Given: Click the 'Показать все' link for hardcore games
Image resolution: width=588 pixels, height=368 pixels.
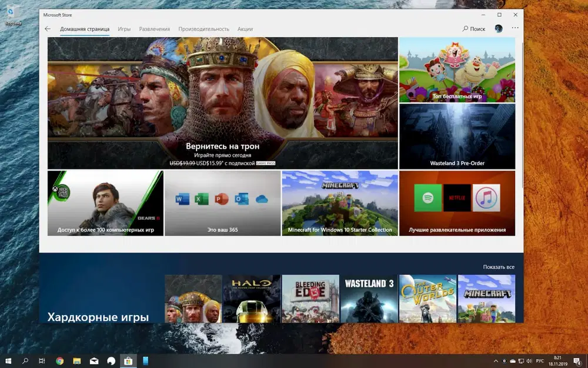Looking at the screenshot, I should (x=498, y=266).
